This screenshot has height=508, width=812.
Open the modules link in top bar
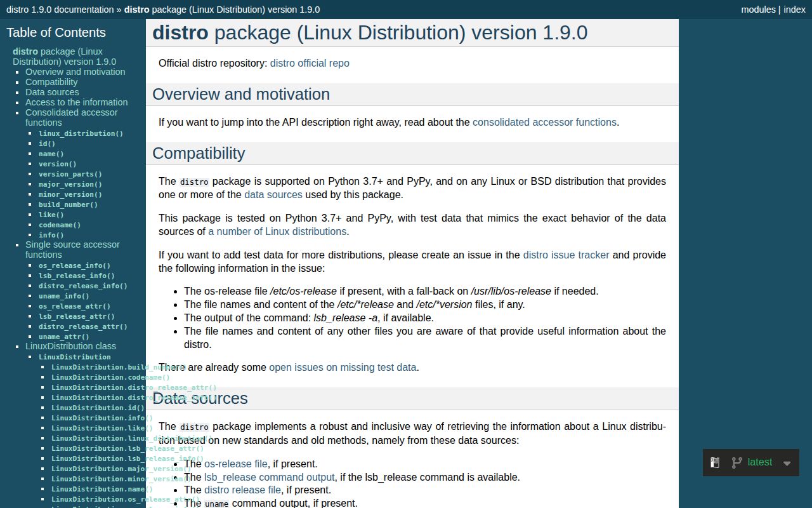click(758, 10)
